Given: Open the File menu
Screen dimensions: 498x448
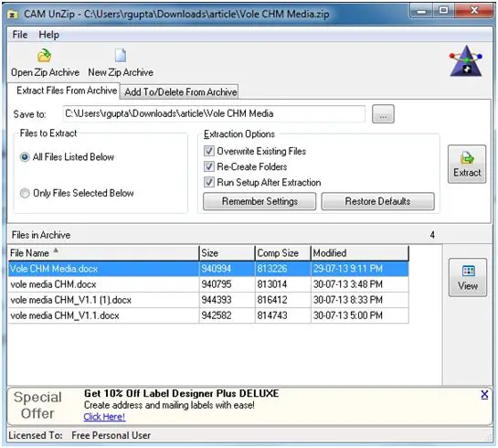Looking at the screenshot, I should 20,35.
